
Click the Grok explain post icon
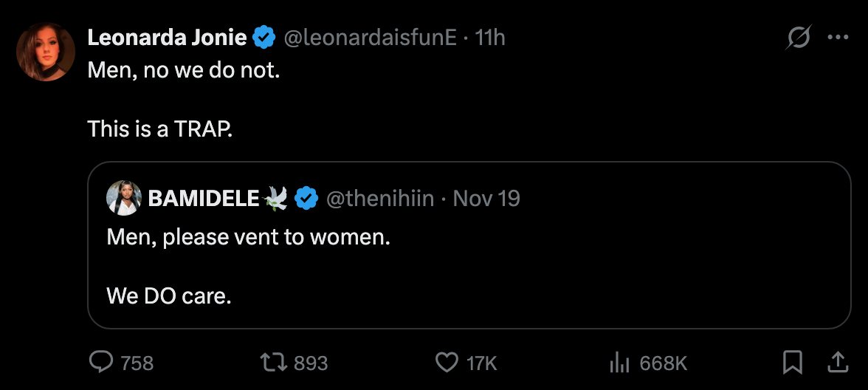point(799,38)
